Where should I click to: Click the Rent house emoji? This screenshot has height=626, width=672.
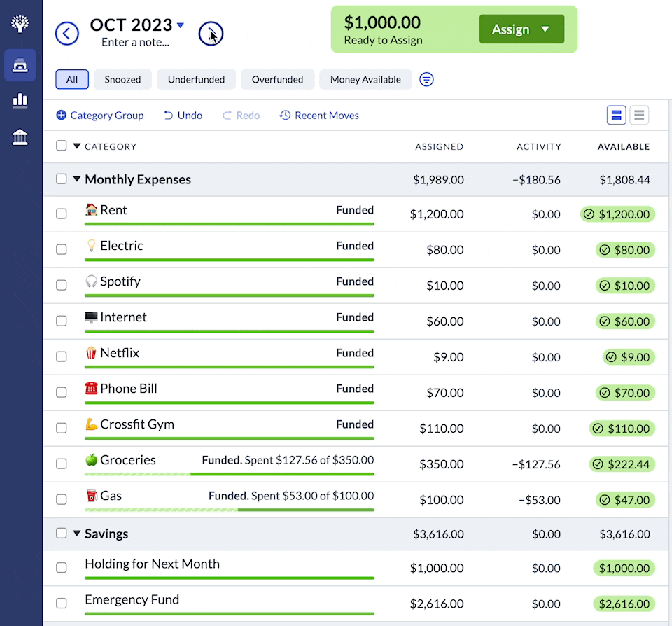pos(91,209)
